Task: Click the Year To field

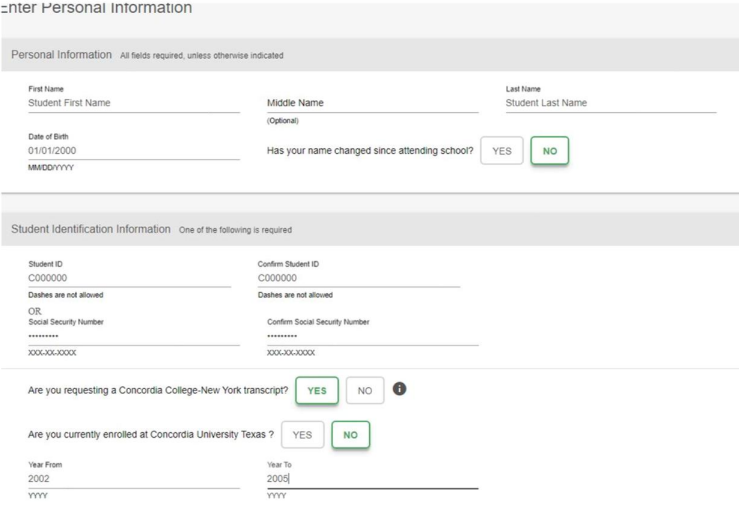Action: 372,479
